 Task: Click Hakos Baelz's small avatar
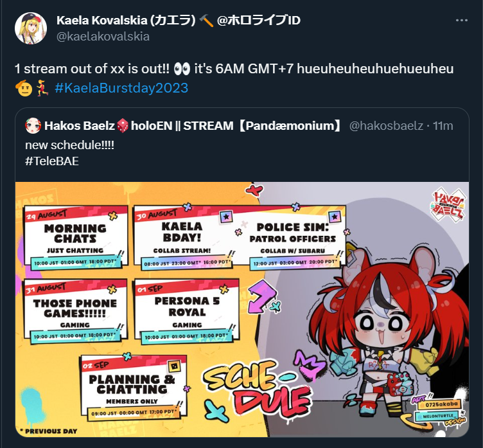click(x=33, y=125)
